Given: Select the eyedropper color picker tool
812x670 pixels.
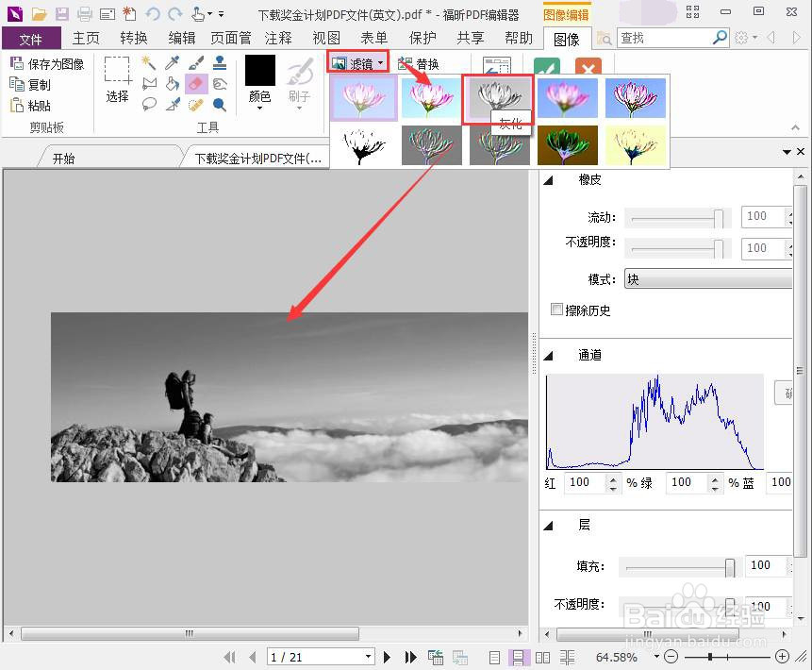Looking at the screenshot, I should pos(171,62).
